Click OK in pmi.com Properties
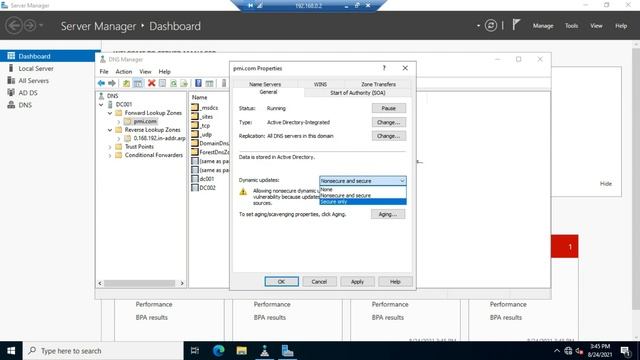The height and width of the screenshot is (360, 640). tap(281, 282)
